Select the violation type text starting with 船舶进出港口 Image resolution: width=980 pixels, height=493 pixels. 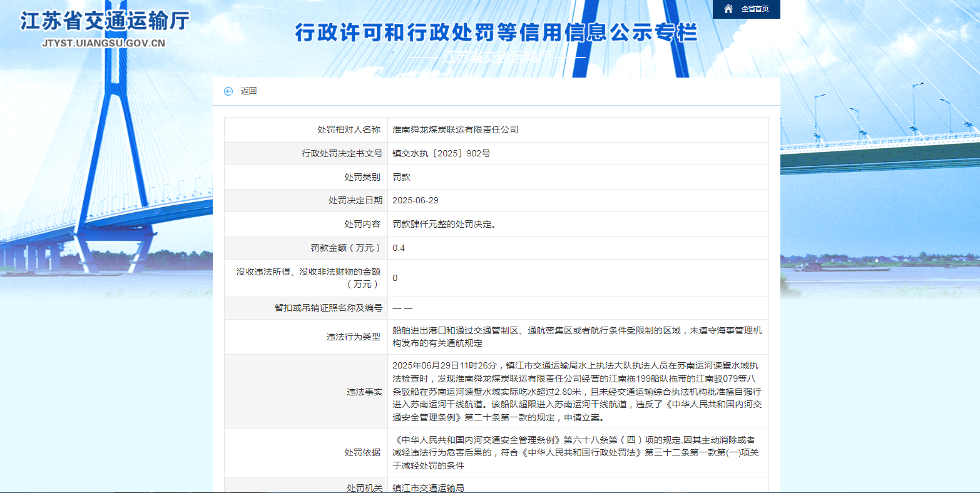(577, 337)
